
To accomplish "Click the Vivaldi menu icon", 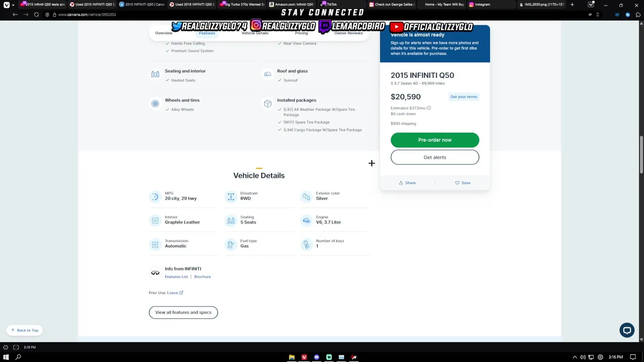I will point(6,5).
